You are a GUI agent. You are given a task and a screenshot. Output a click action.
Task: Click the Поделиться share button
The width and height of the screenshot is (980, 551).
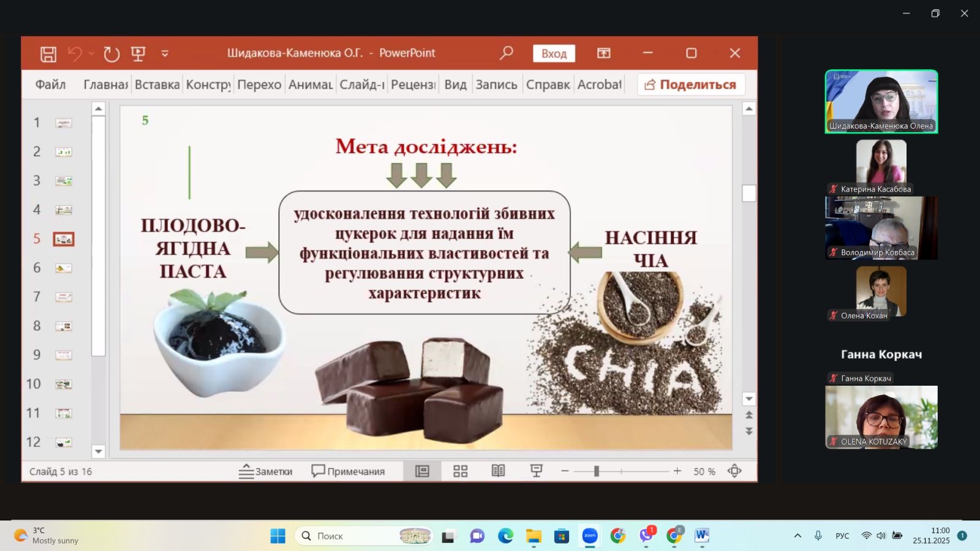point(691,84)
